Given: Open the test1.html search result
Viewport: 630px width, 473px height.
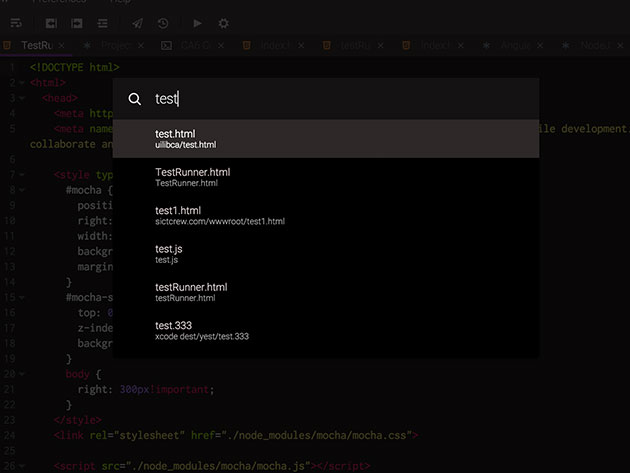Looking at the screenshot, I should click(x=326, y=215).
